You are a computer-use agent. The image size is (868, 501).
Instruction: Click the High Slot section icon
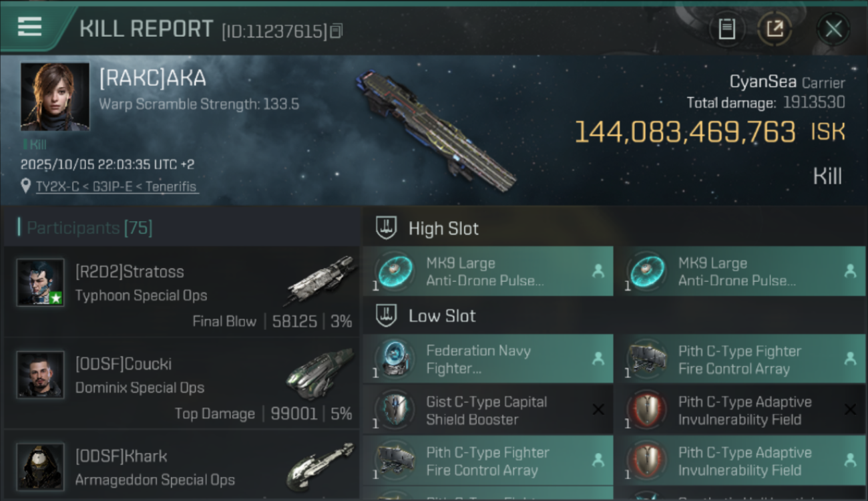(386, 228)
